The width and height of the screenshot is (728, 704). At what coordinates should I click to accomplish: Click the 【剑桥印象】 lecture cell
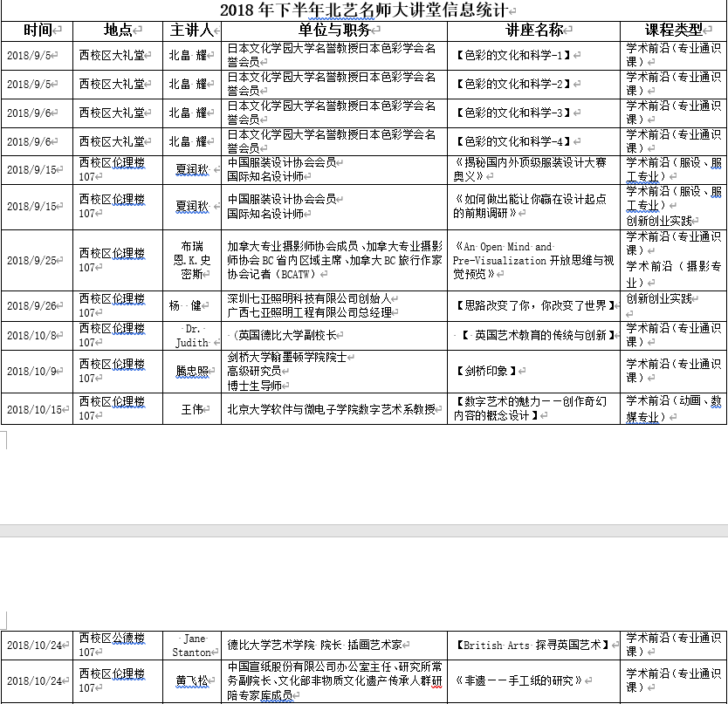click(486, 372)
